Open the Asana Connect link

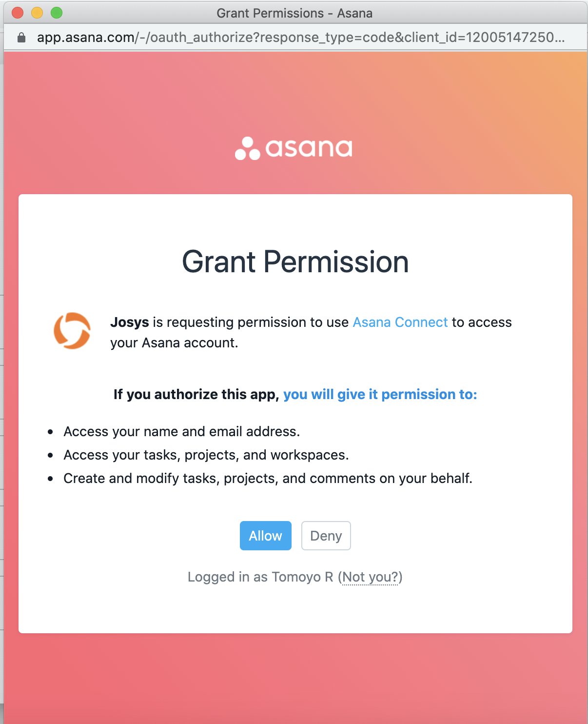(x=400, y=322)
